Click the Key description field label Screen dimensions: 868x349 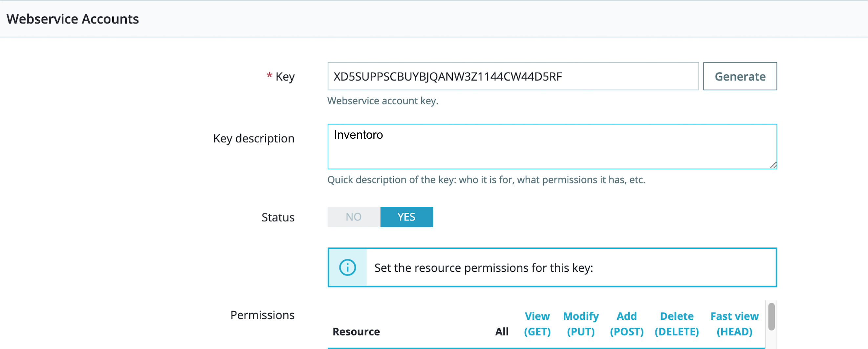click(x=254, y=139)
